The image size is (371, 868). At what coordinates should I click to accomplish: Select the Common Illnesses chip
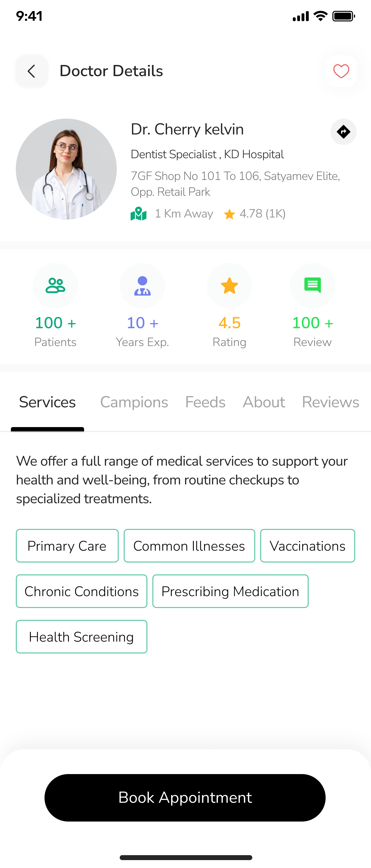[x=189, y=546]
